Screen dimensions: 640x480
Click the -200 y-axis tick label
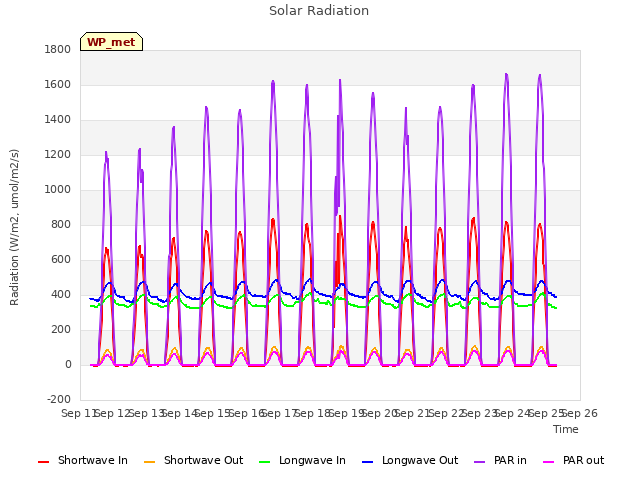click(59, 399)
